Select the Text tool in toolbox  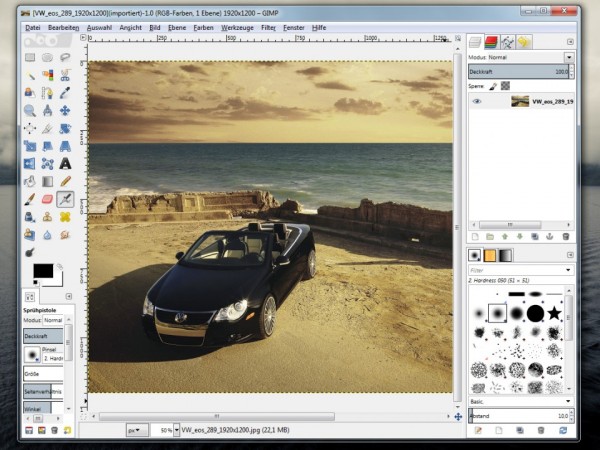click(65, 163)
